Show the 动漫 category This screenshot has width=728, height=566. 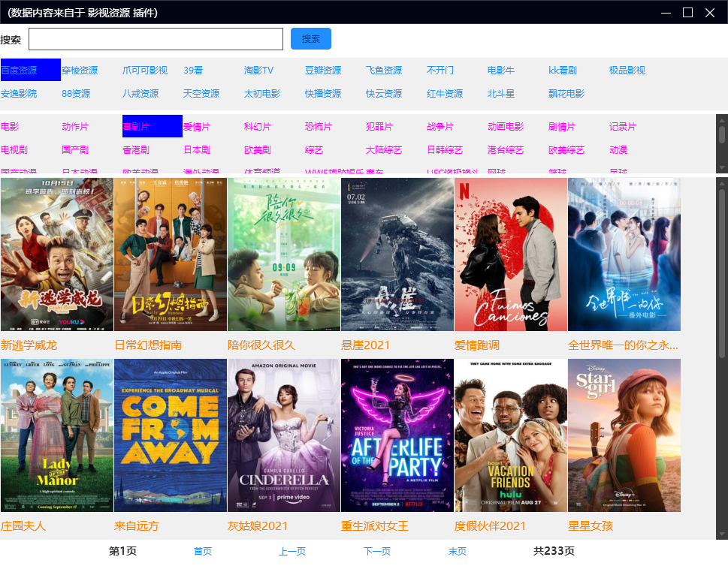coord(618,149)
